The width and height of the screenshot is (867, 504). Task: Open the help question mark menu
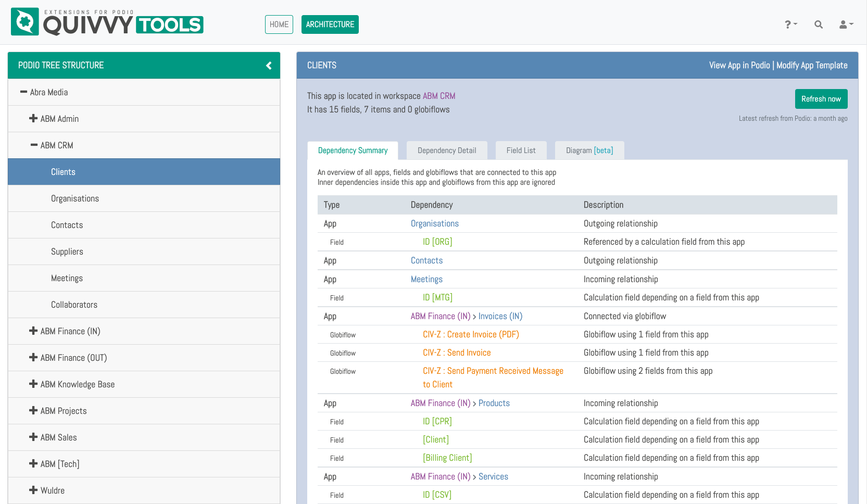pyautogui.click(x=790, y=24)
